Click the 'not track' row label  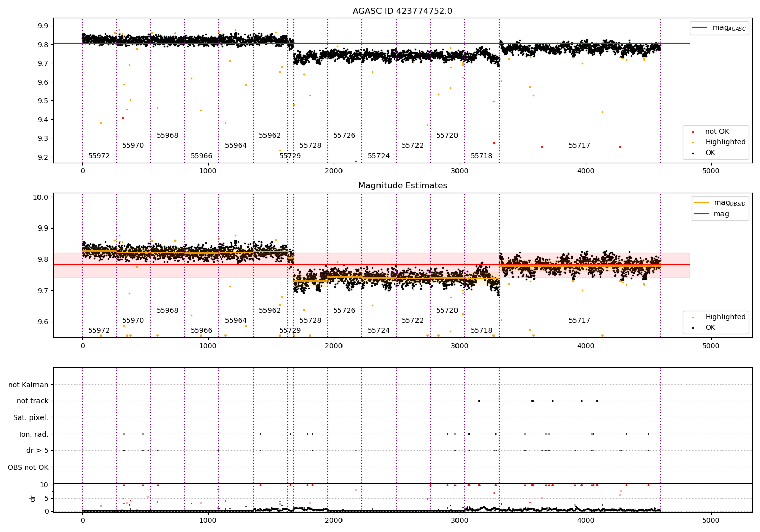tap(32, 401)
